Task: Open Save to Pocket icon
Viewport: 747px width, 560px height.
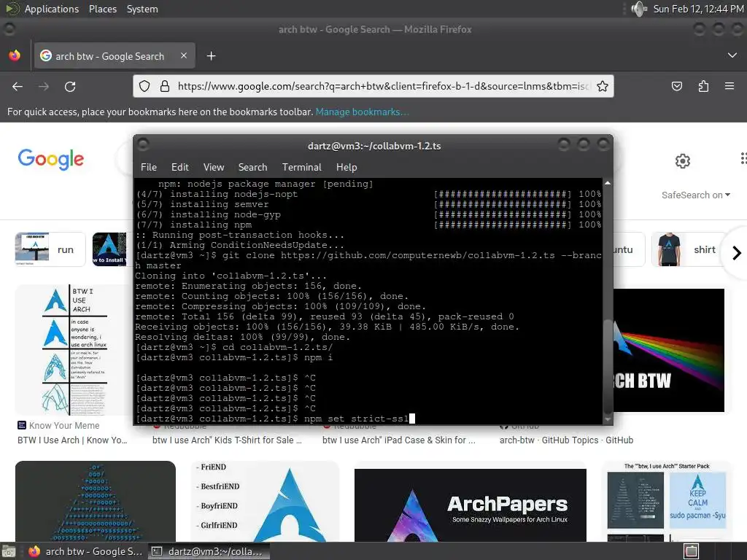Action: tap(676, 86)
